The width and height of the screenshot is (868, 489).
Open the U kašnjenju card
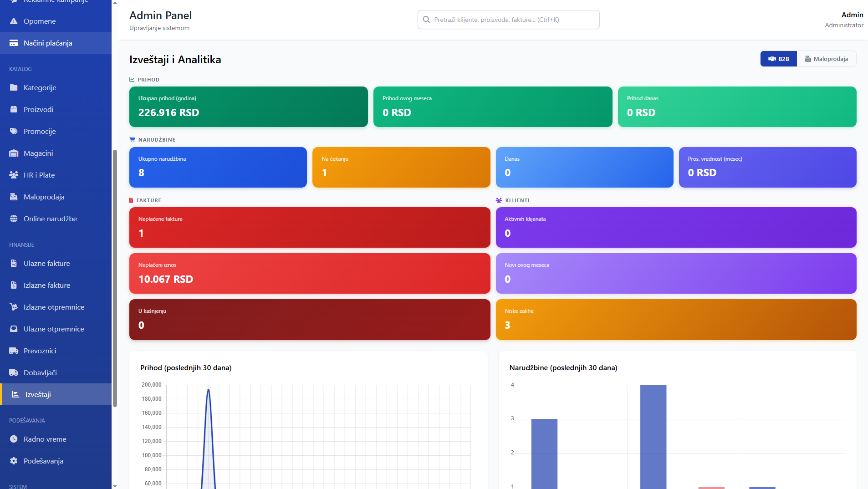(310, 320)
